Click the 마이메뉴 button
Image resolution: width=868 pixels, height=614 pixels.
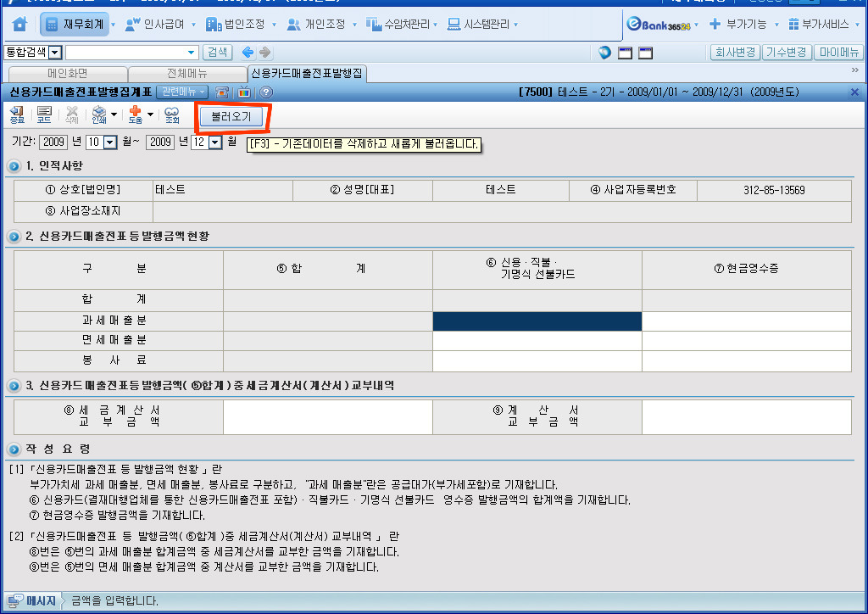pyautogui.click(x=838, y=53)
